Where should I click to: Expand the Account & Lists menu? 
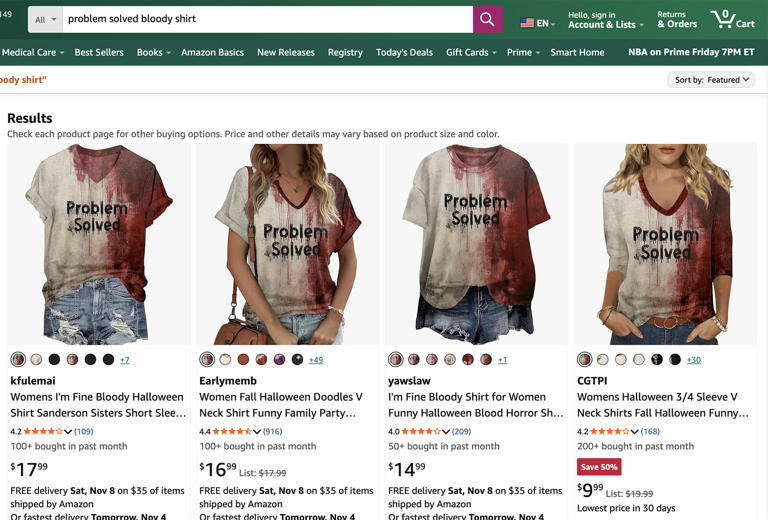605,20
